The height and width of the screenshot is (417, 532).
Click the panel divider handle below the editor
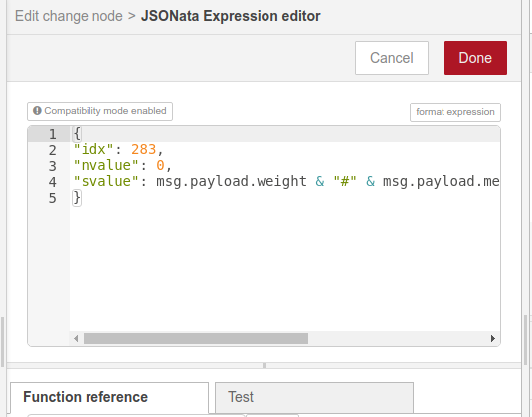[x=264, y=365]
